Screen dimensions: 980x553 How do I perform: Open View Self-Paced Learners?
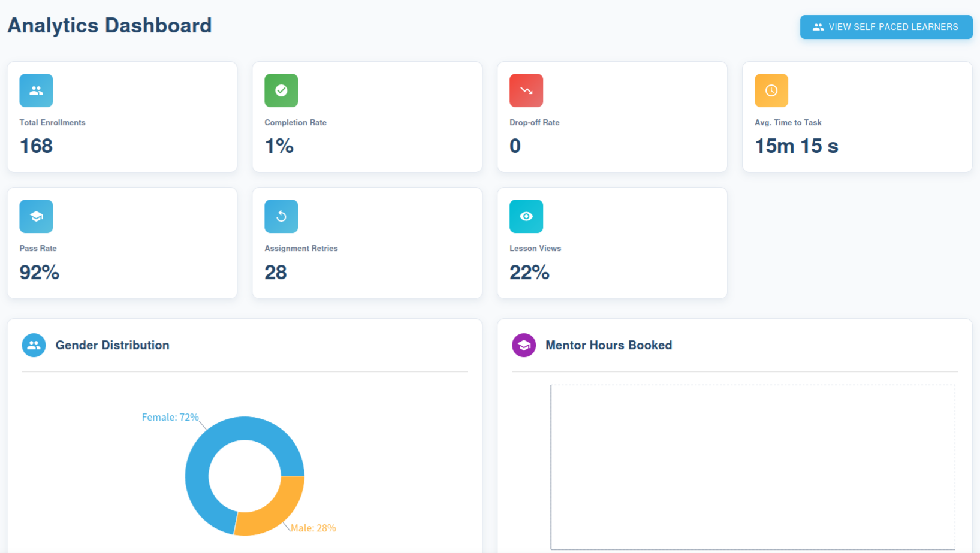point(886,27)
